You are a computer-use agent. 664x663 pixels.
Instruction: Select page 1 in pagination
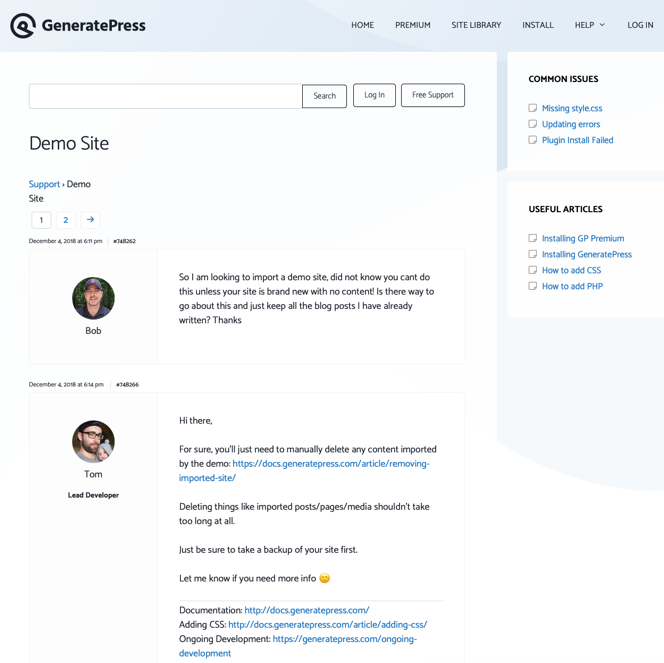click(x=41, y=220)
